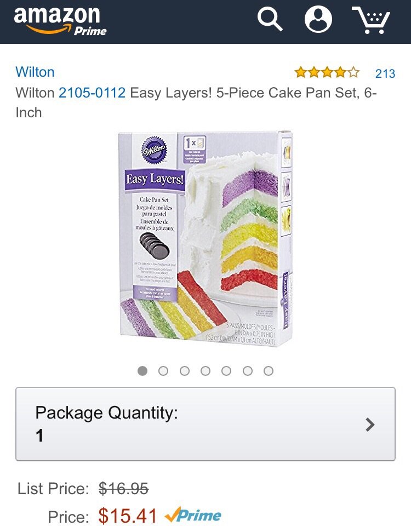The height and width of the screenshot is (532, 411).
Task: Select the first image carousel dot
Action: click(142, 371)
